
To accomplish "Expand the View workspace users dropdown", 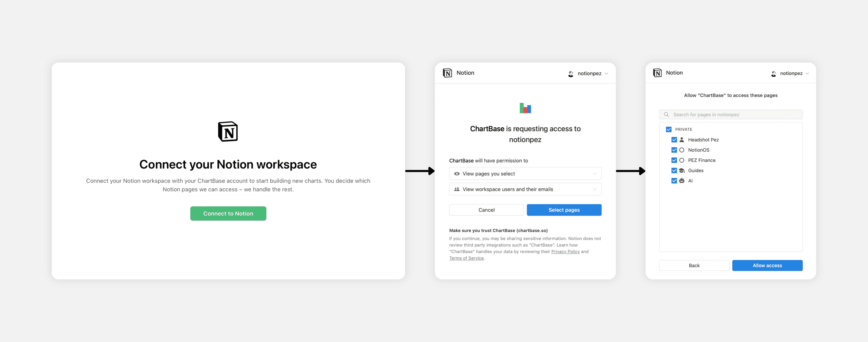I will pyautogui.click(x=595, y=189).
